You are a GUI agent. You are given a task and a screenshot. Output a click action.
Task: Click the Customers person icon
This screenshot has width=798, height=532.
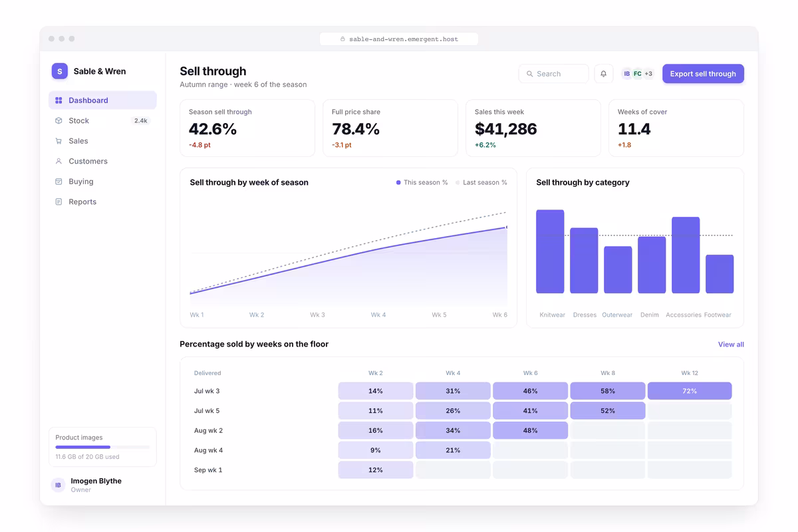59,161
